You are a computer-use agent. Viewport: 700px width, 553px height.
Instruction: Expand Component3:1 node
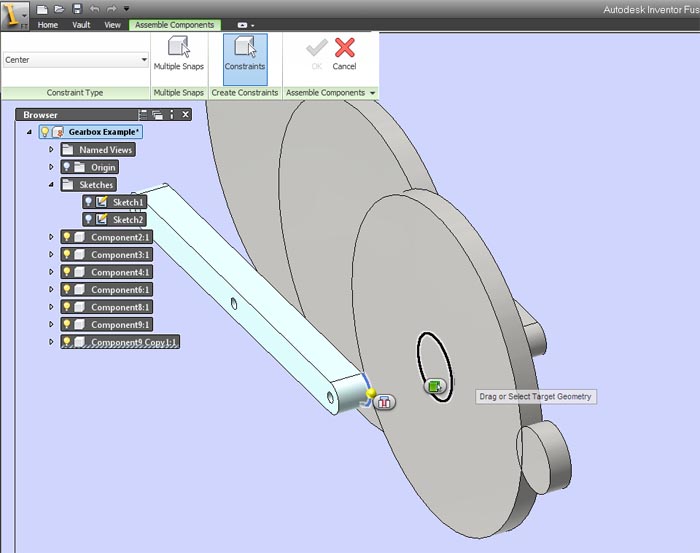(51, 254)
